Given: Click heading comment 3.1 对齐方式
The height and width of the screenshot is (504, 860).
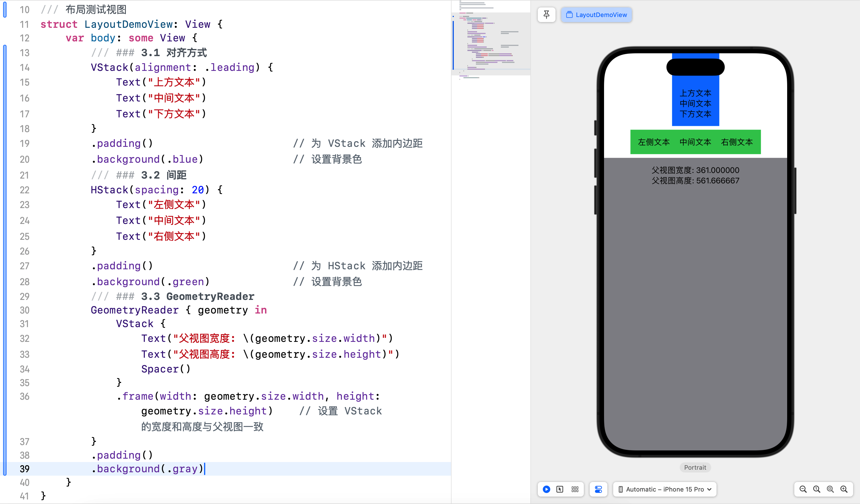Looking at the screenshot, I should pos(149,52).
